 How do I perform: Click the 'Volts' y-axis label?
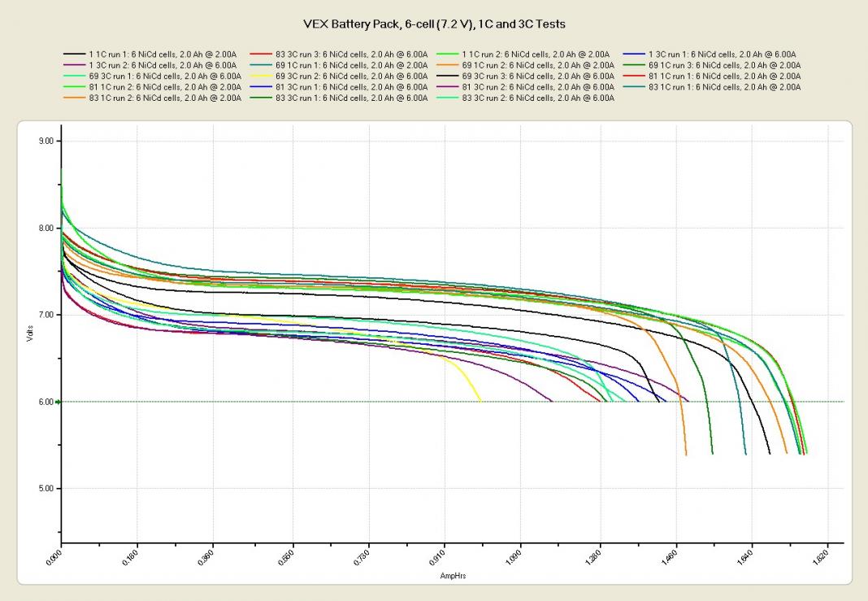tap(29, 335)
